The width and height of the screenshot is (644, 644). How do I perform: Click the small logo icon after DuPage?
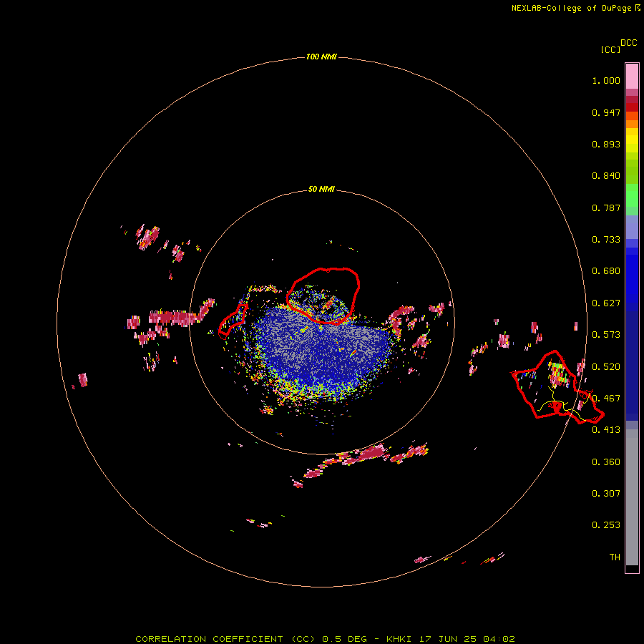[x=638, y=7]
